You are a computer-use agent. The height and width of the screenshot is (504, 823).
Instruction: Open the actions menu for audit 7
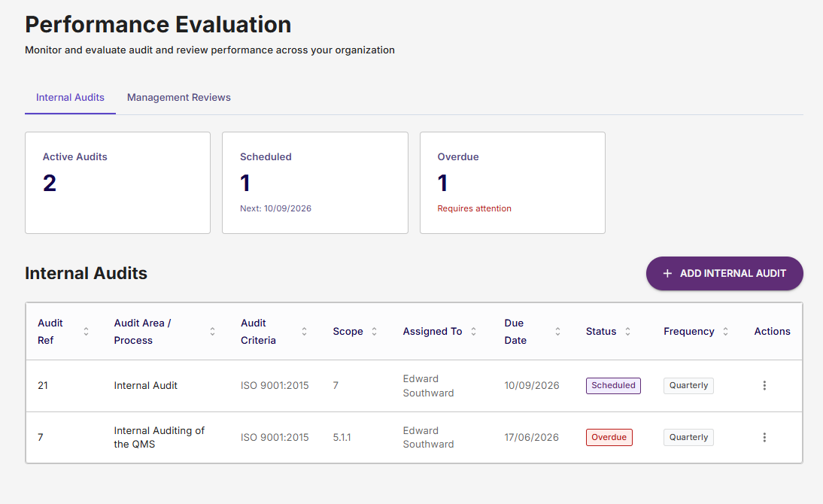click(x=764, y=437)
